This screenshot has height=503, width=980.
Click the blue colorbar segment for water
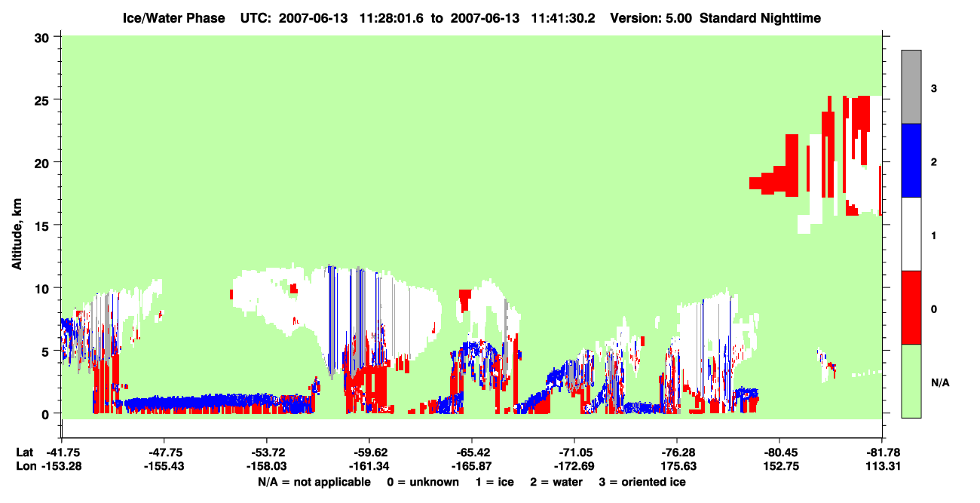point(911,161)
